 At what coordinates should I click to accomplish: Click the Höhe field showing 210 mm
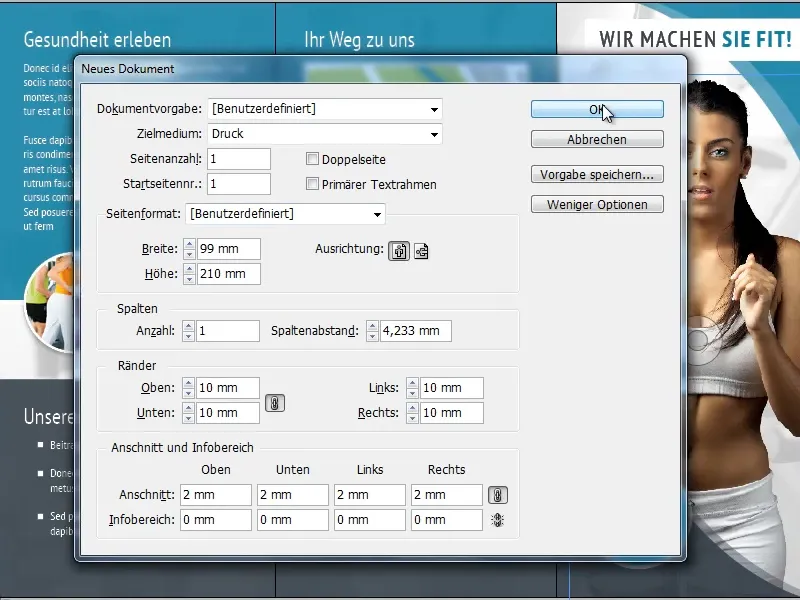229,274
